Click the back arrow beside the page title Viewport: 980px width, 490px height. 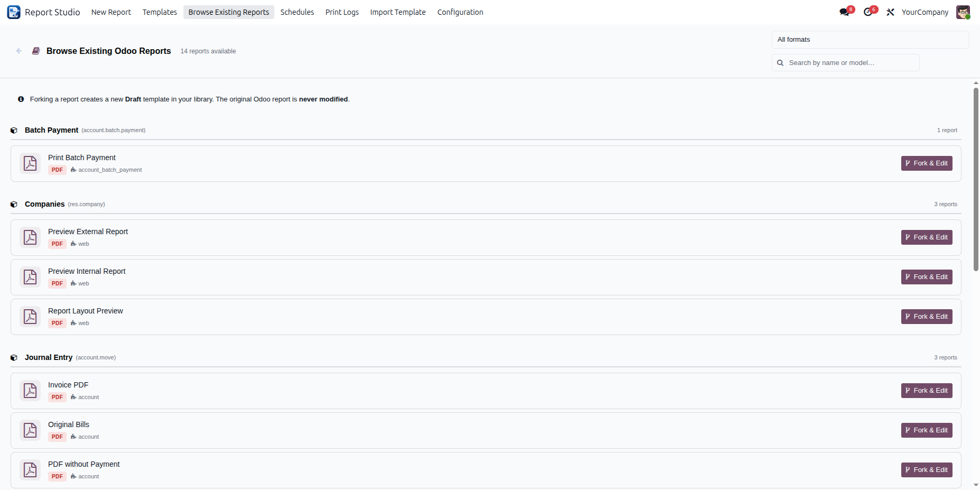point(19,51)
